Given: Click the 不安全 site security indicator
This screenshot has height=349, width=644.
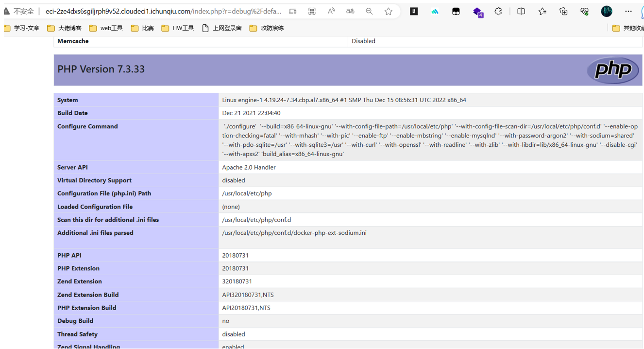Looking at the screenshot, I should point(19,11).
